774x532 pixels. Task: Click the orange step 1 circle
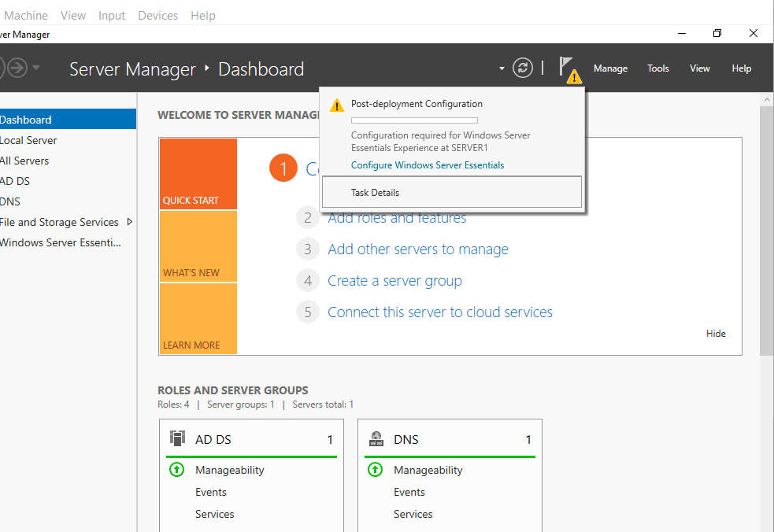(x=283, y=168)
